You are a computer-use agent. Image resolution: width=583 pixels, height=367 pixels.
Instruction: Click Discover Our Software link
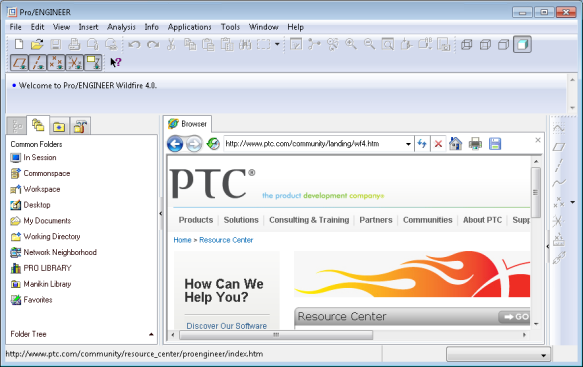pyautogui.click(x=226, y=326)
